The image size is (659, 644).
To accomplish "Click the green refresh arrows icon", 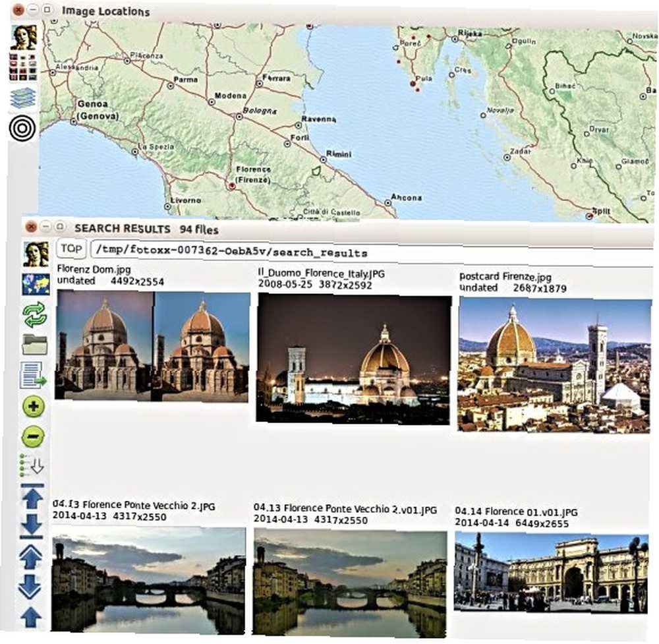I will [x=34, y=314].
